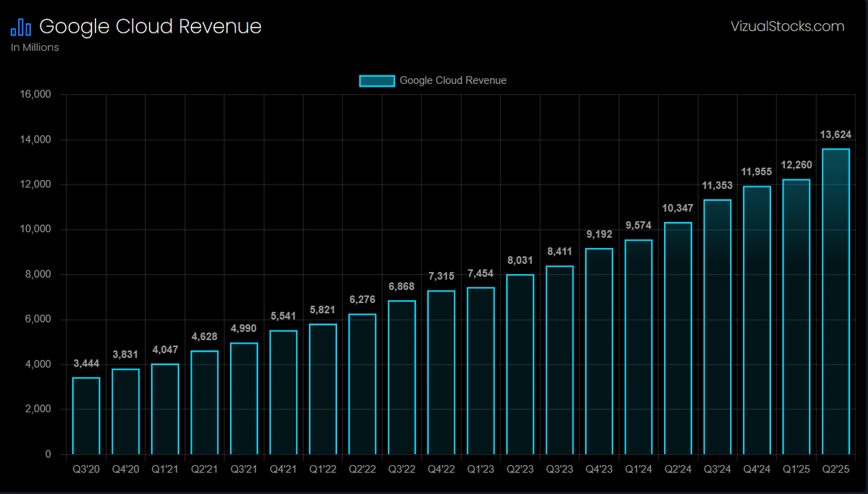Select the Q1'22 bar

click(x=323, y=389)
